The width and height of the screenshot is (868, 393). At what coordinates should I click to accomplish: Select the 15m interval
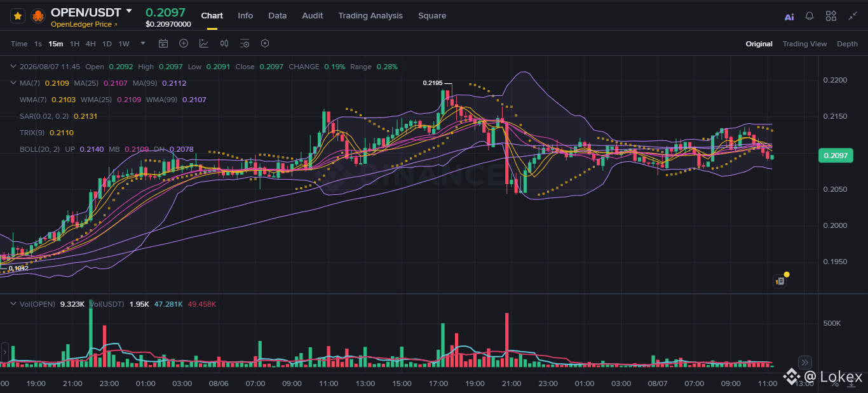[x=56, y=44]
